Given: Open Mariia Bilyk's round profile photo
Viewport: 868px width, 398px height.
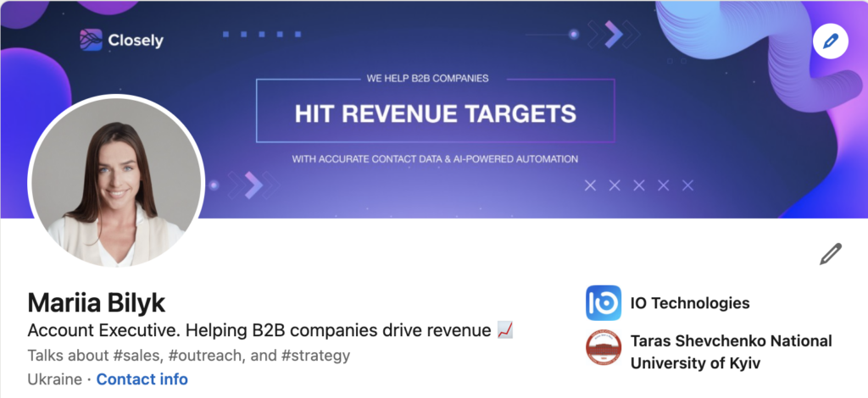Looking at the screenshot, I should click(116, 182).
